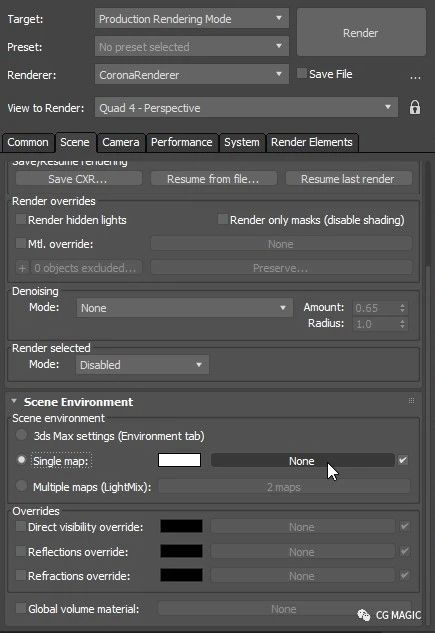Click the Radius spinner arrows in Denoising
This screenshot has width=435, height=633.
(402, 324)
